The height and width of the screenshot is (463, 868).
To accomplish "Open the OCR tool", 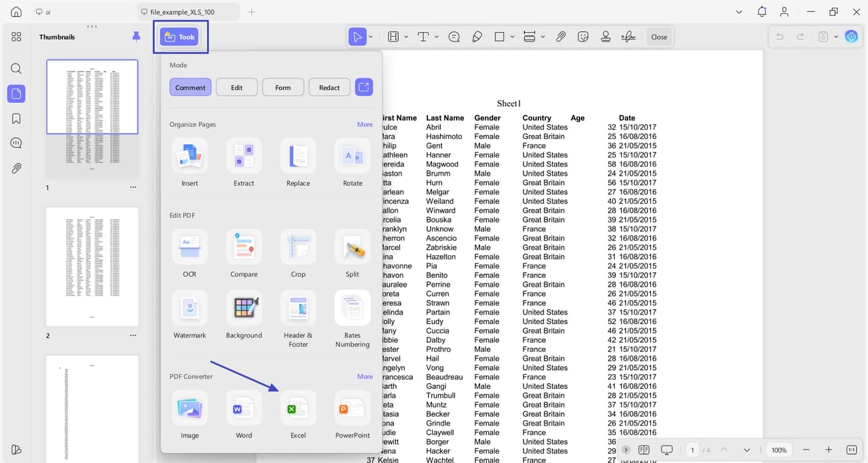I will tap(190, 247).
